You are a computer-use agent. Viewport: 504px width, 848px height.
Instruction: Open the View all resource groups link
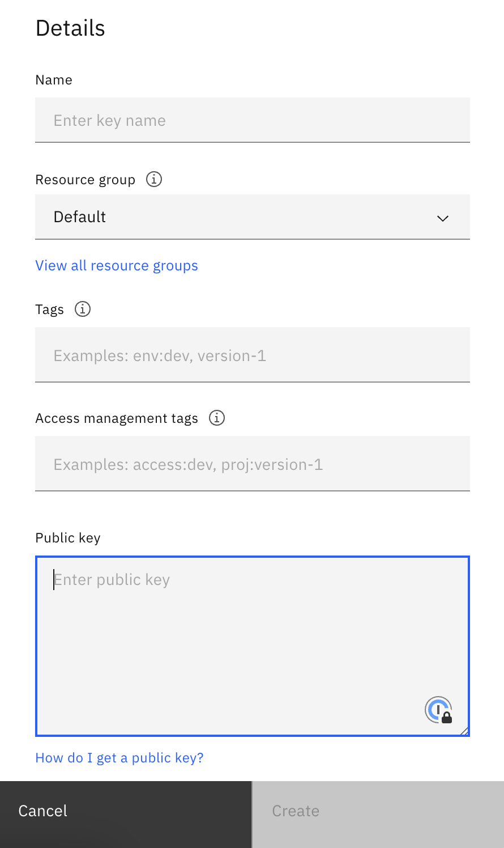[117, 265]
